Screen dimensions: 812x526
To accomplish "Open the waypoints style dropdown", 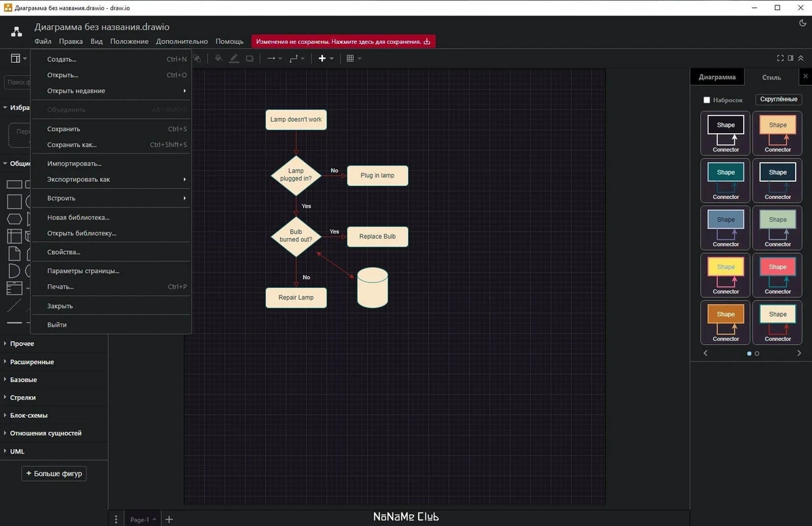I will pyautogui.click(x=297, y=59).
